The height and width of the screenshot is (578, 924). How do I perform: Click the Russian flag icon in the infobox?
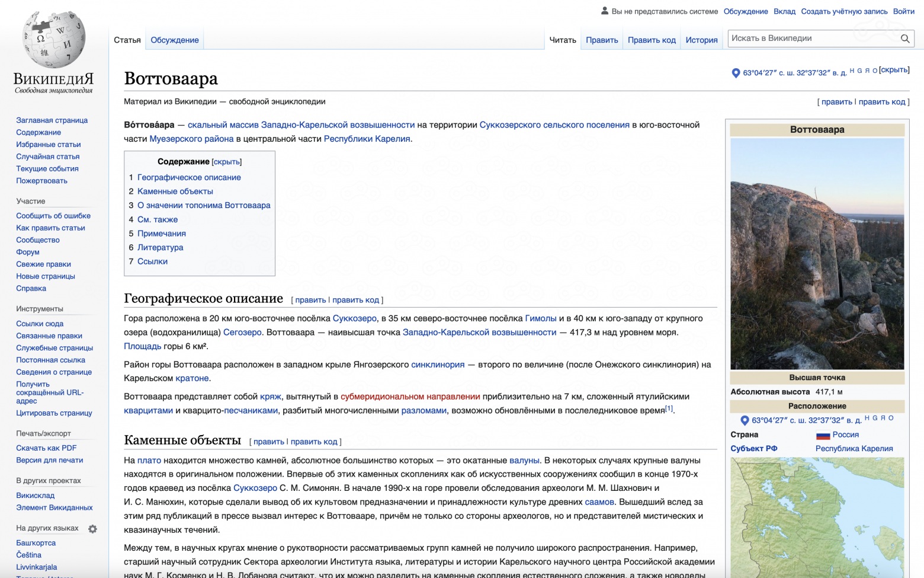[823, 434]
